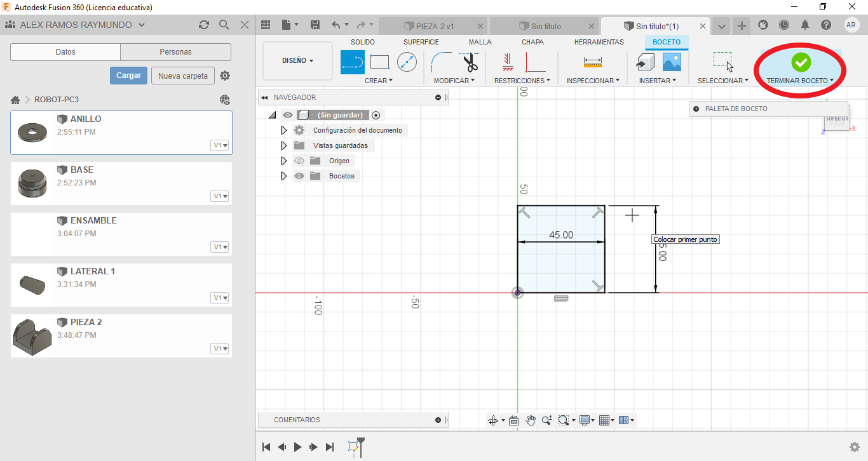Click the timeline play button
Viewport: 868px width, 461px height.
coord(297,447)
